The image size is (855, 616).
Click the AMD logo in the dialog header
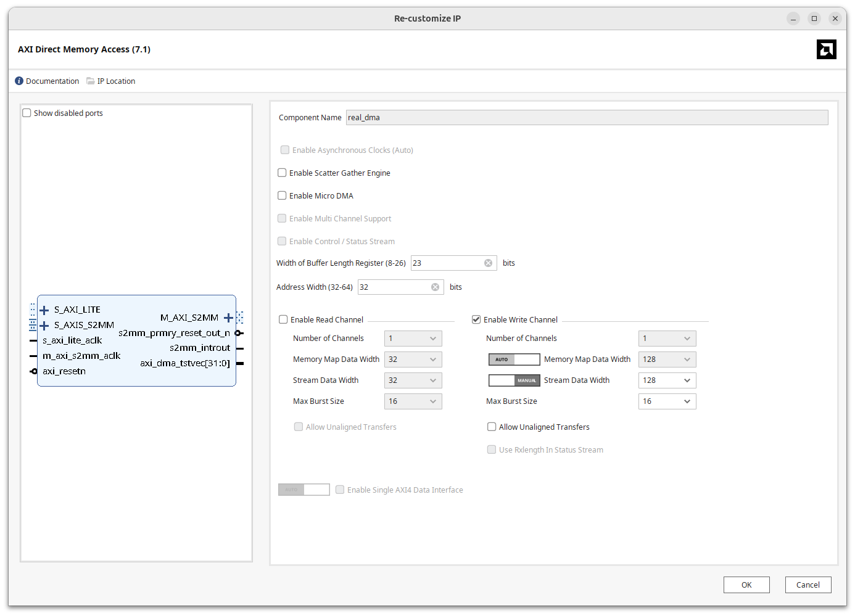click(x=826, y=49)
